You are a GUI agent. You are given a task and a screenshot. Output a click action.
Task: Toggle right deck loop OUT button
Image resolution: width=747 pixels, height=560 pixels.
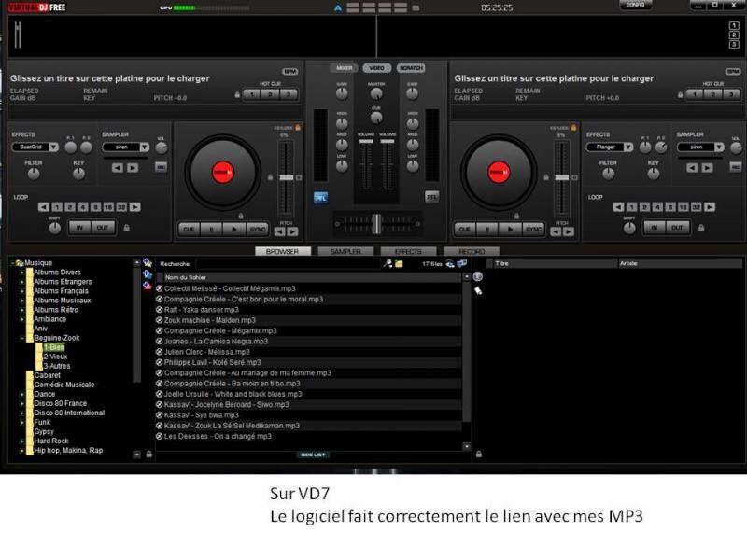tap(677, 228)
